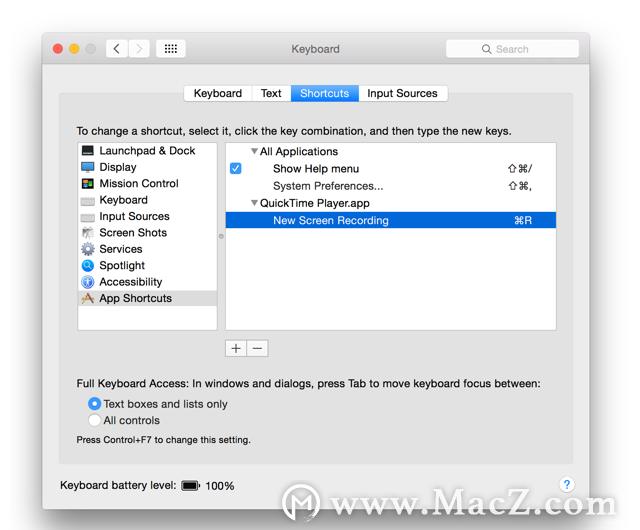The image size is (640, 530).
Task: Go forward with the right arrow
Action: tap(139, 49)
